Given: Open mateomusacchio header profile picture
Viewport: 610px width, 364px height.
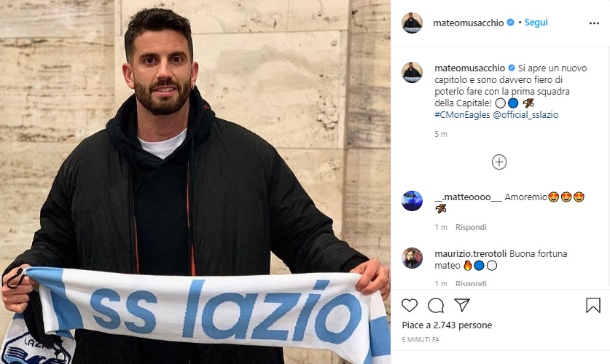Looking at the screenshot, I should coord(412,23).
